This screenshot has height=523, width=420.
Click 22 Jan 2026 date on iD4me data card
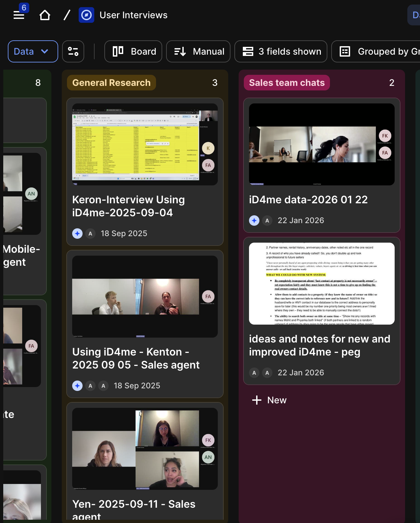click(x=301, y=221)
